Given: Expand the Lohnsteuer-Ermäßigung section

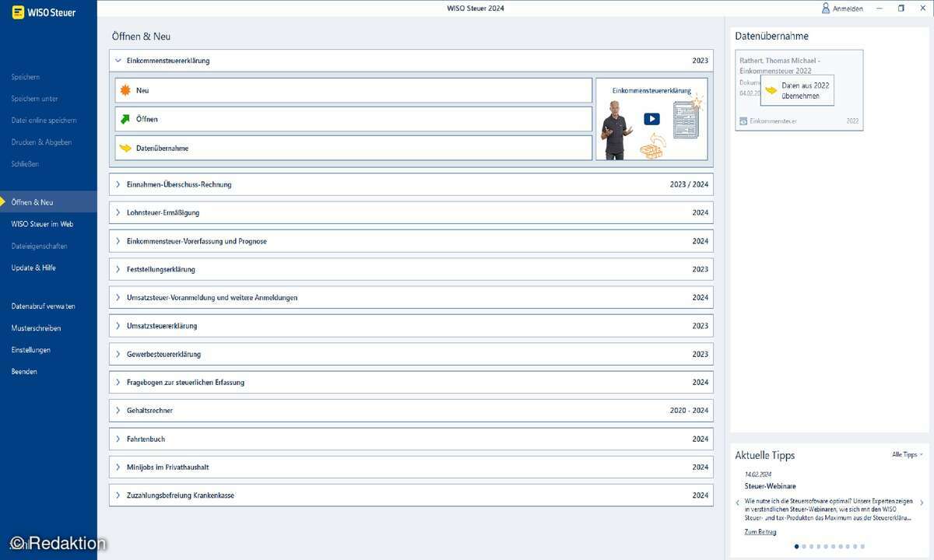Looking at the screenshot, I should click(118, 212).
